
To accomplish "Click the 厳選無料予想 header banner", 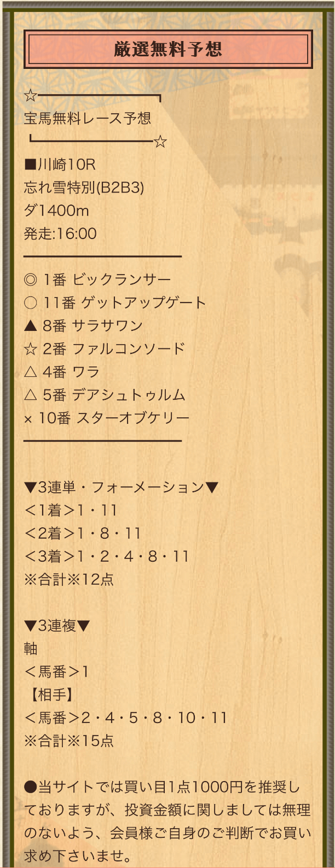I will point(168,49).
